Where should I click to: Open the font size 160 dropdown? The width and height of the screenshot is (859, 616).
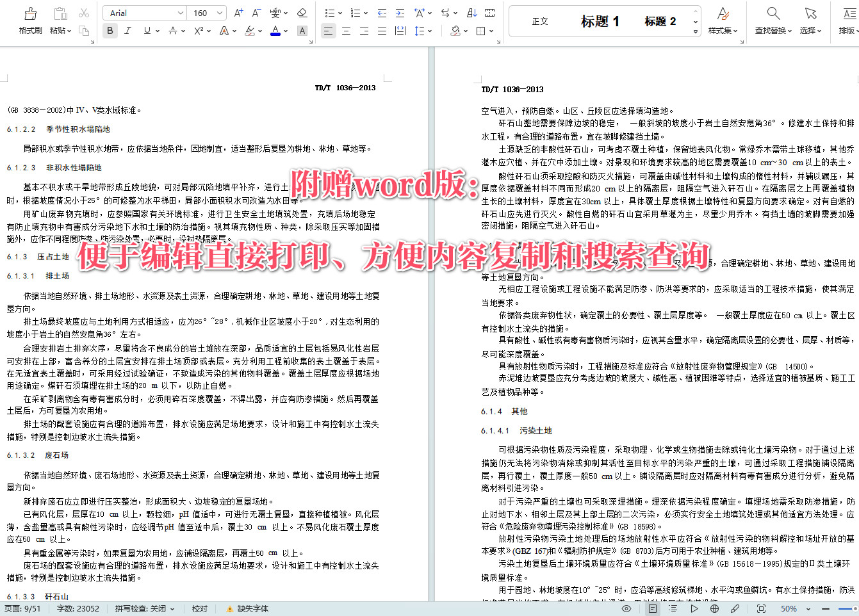[218, 12]
